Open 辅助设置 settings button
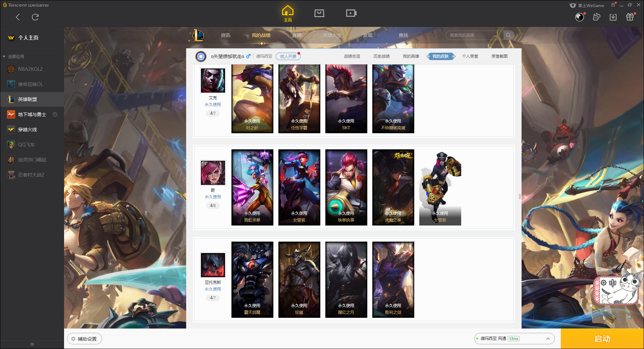Viewport: 644px width, 349px height. coord(85,339)
